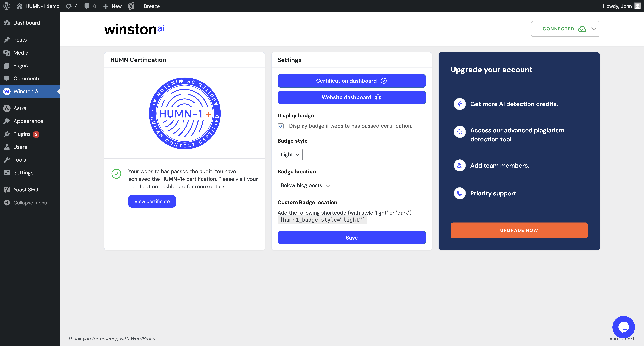
Task: Click the Save settings button
Action: [351, 237]
